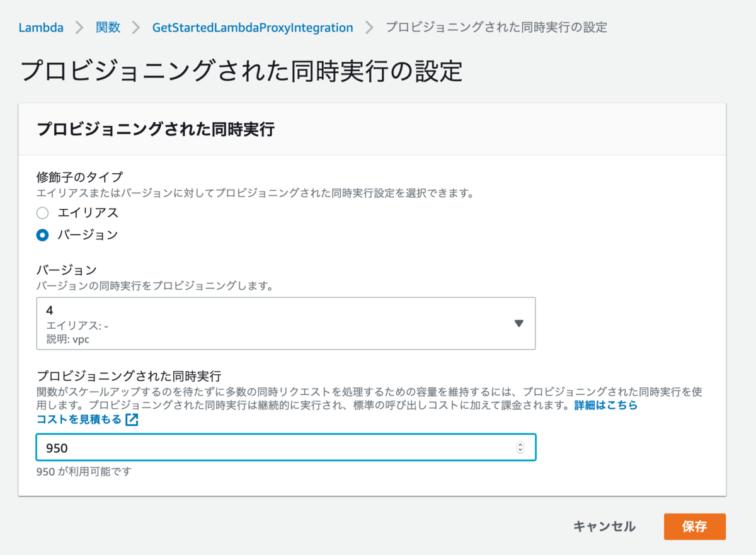This screenshot has height=555, width=756.
Task: Click the external link icon beside コストを見積もる
Action: pyautogui.click(x=132, y=420)
